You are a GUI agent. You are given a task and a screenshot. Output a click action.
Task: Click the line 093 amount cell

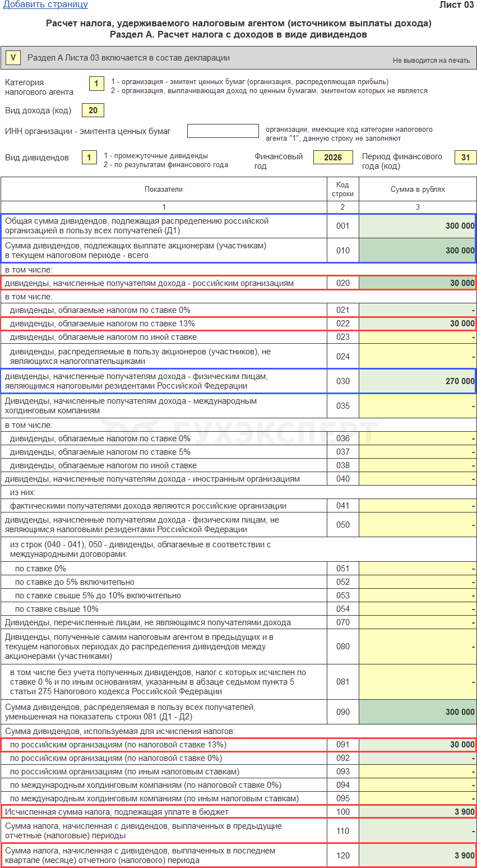418,772
